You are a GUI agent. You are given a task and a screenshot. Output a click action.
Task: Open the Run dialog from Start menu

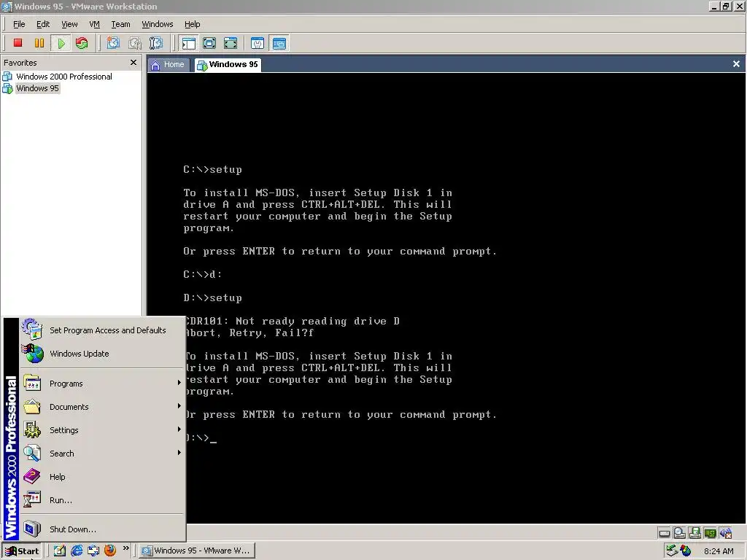click(102, 500)
